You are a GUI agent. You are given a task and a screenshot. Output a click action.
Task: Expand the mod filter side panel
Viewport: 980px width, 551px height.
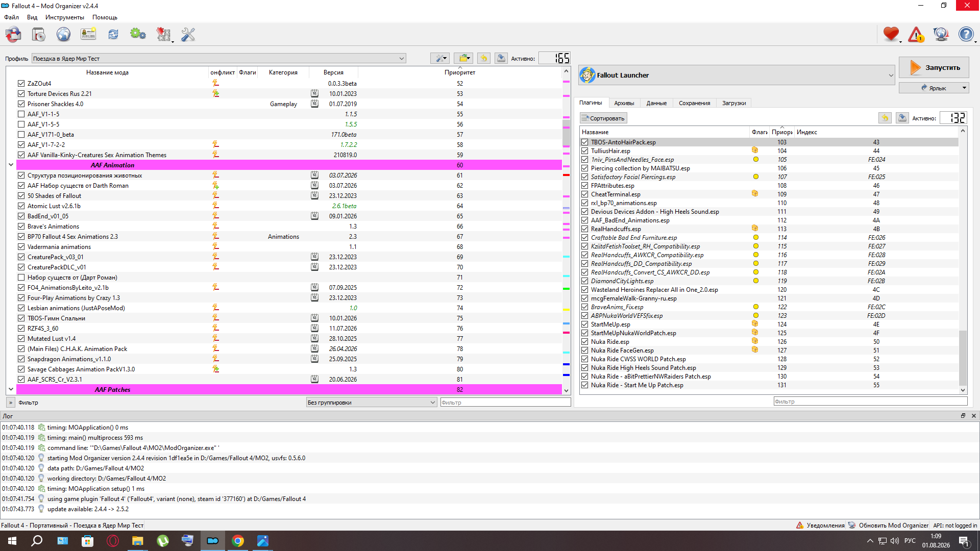pyautogui.click(x=11, y=402)
